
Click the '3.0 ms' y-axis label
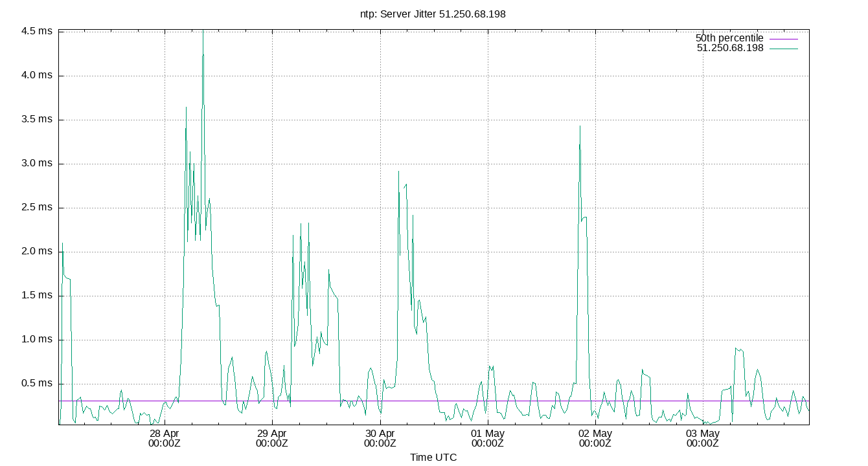[x=38, y=163]
